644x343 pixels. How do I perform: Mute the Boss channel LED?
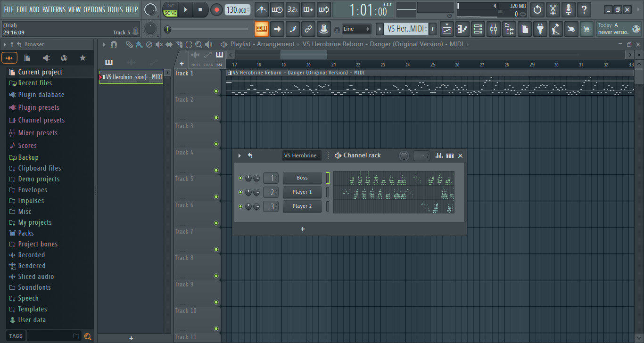click(240, 178)
